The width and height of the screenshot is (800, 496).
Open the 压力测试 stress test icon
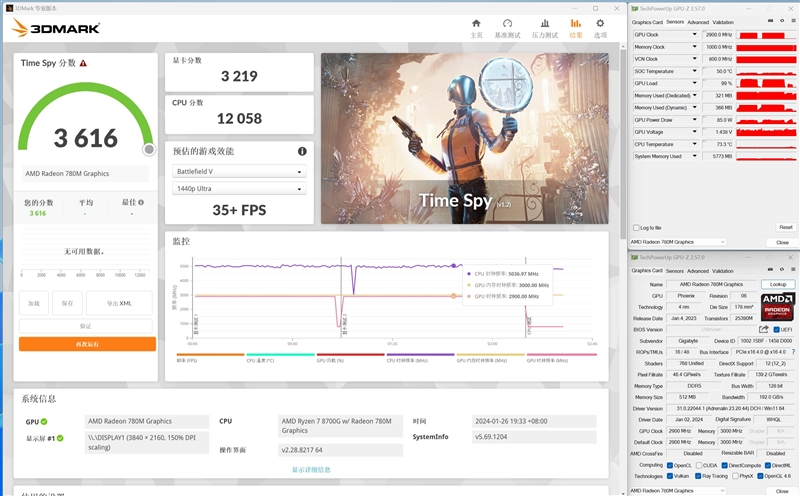tap(545, 23)
